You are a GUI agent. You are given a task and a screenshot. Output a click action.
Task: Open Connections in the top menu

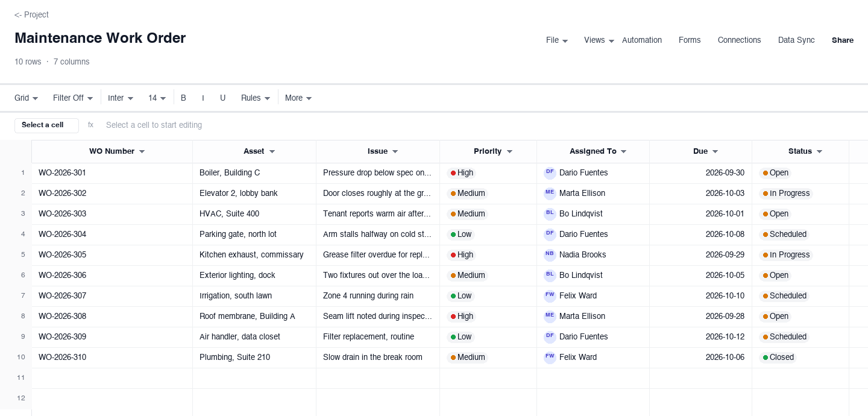point(739,40)
